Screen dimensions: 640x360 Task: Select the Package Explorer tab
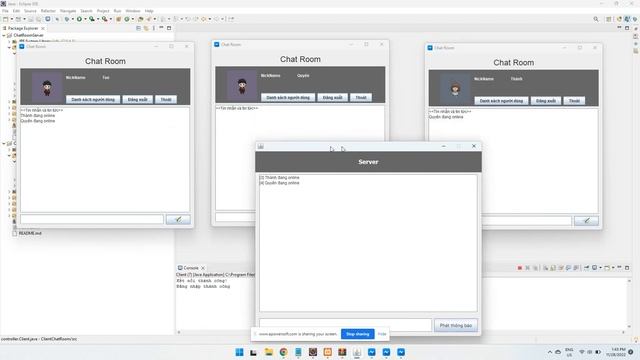22,28
